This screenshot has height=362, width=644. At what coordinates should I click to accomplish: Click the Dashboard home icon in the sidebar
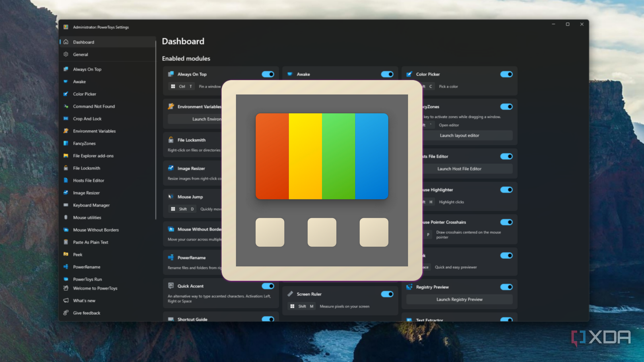tap(66, 42)
